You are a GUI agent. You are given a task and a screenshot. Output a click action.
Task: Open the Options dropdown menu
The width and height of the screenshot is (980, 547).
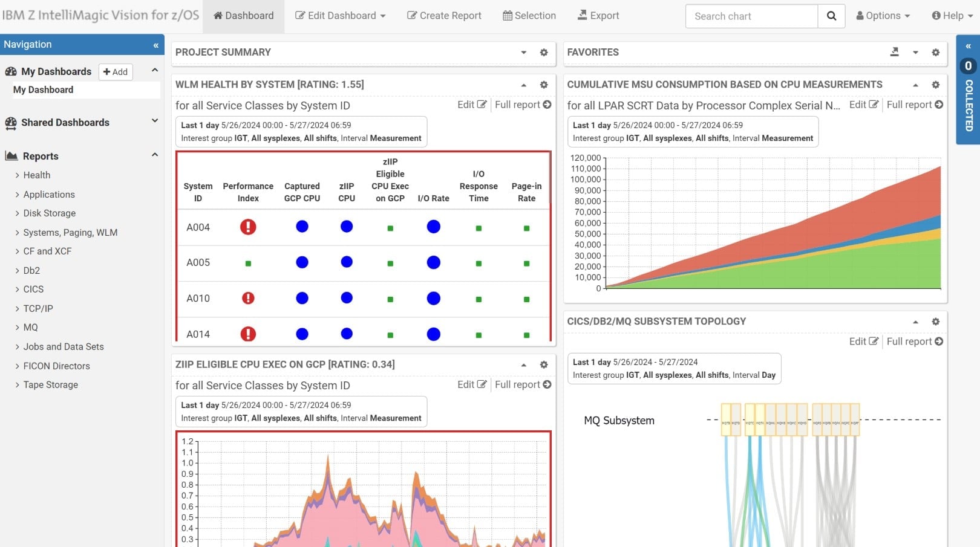point(883,16)
